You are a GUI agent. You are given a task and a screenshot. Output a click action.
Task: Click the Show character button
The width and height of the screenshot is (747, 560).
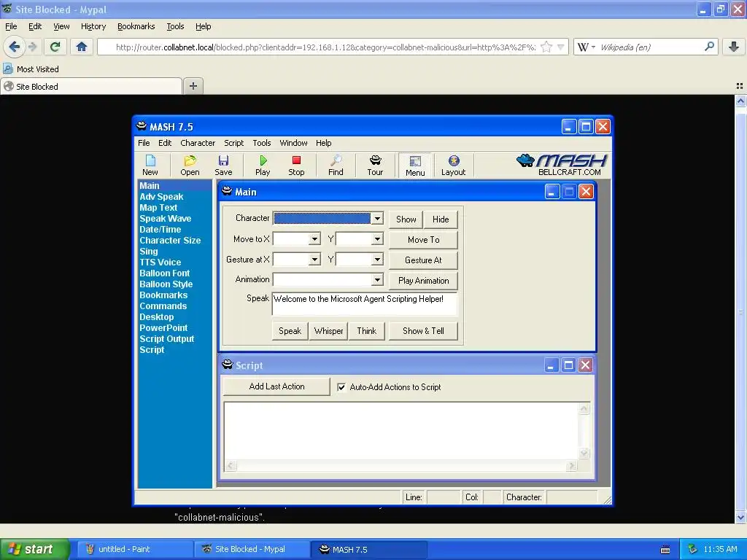point(406,219)
